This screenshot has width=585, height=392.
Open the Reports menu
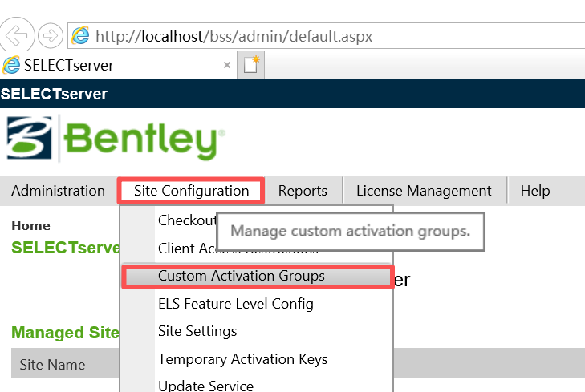[303, 191]
